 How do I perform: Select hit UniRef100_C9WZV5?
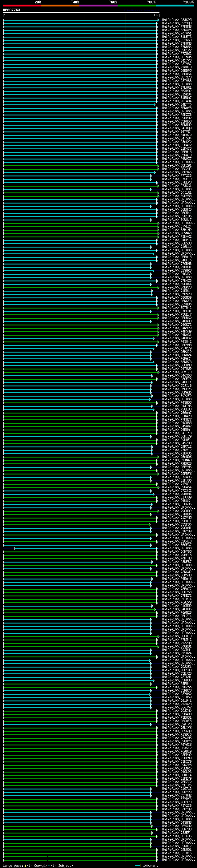(177, 765)
